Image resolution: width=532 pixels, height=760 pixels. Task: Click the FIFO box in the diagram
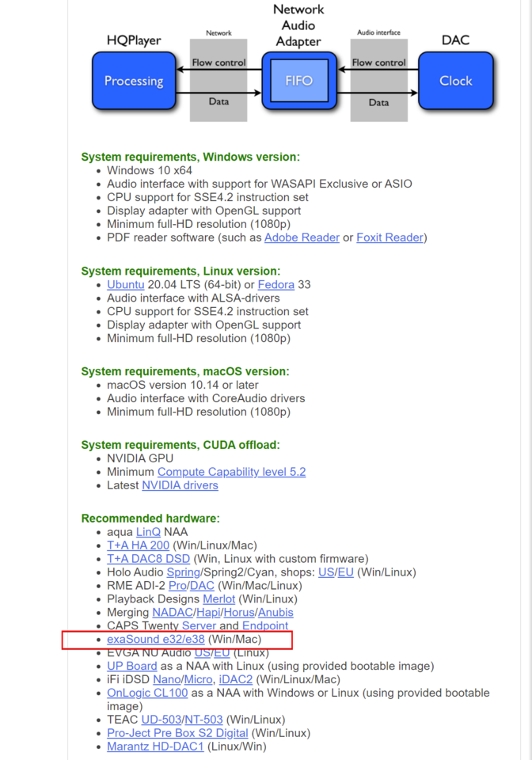(x=299, y=81)
